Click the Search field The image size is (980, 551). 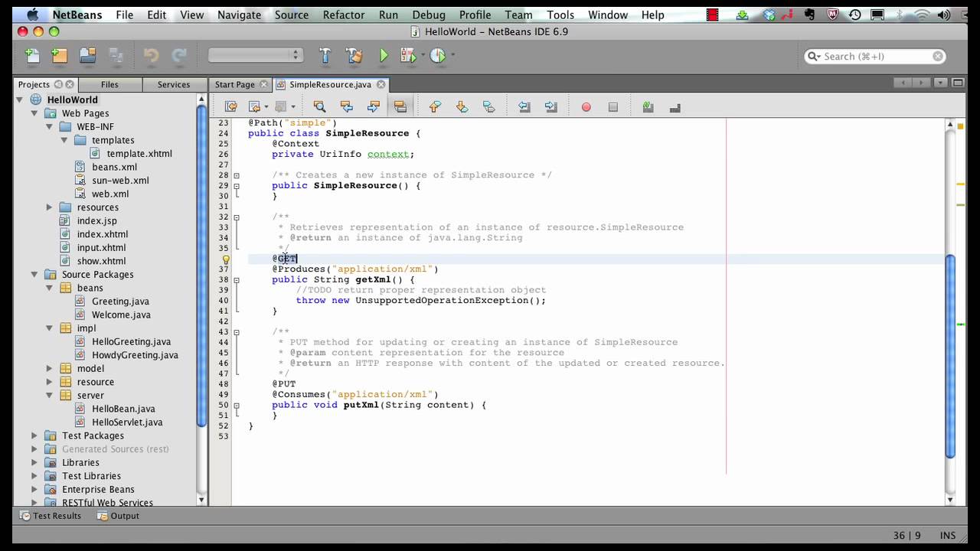click(875, 56)
